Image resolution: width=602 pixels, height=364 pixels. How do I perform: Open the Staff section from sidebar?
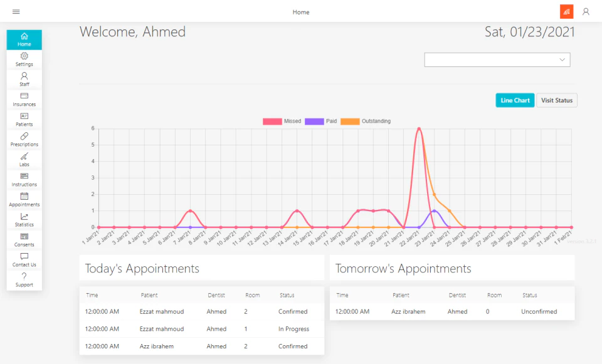point(24,78)
